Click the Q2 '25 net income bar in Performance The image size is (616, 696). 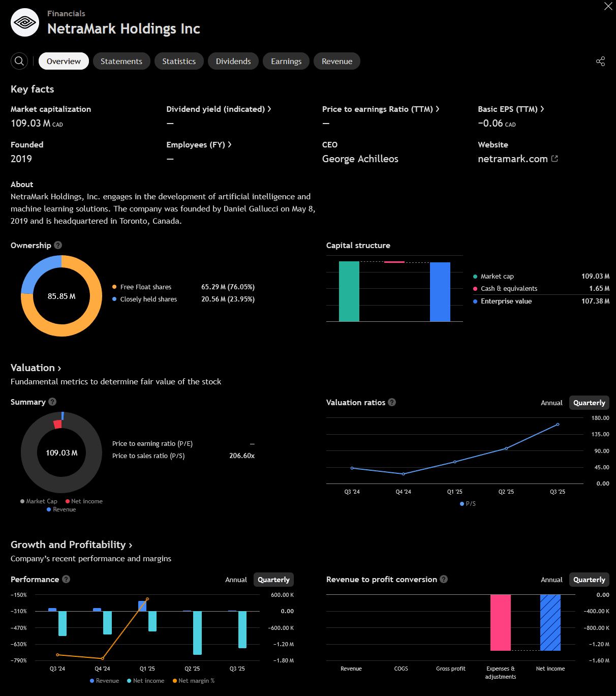click(x=197, y=633)
